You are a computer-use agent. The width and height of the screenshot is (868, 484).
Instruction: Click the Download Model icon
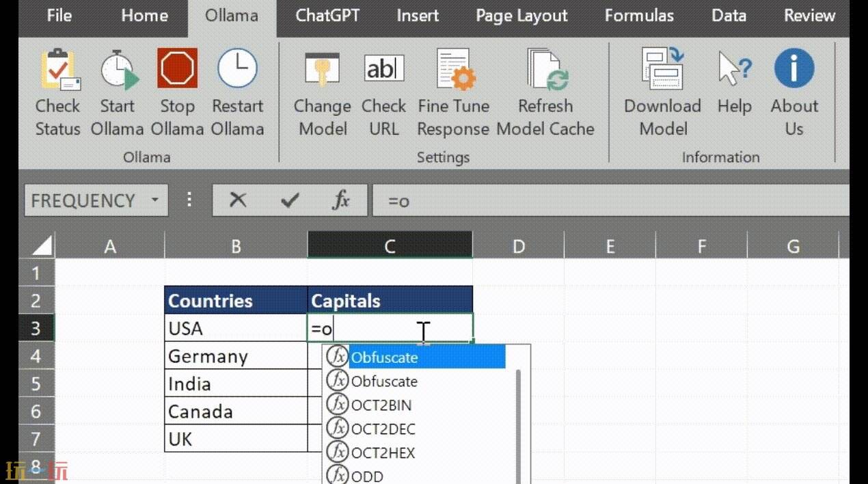coord(662,68)
